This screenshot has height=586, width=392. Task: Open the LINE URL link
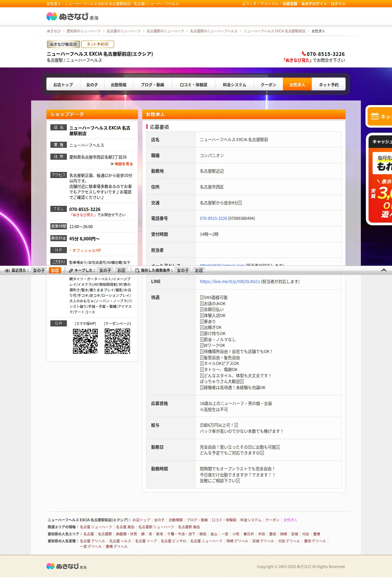point(230,282)
